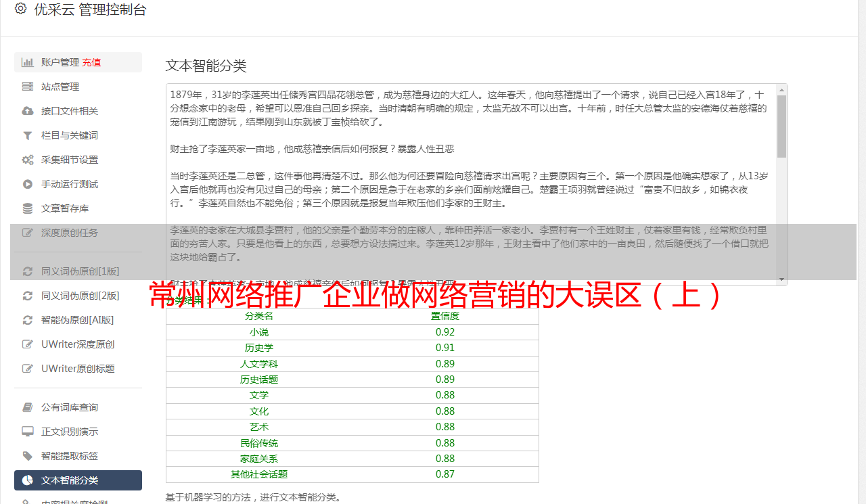The image size is (866, 504).
Task: Open 同义词伪原创[2版] tool
Action: 78,296
